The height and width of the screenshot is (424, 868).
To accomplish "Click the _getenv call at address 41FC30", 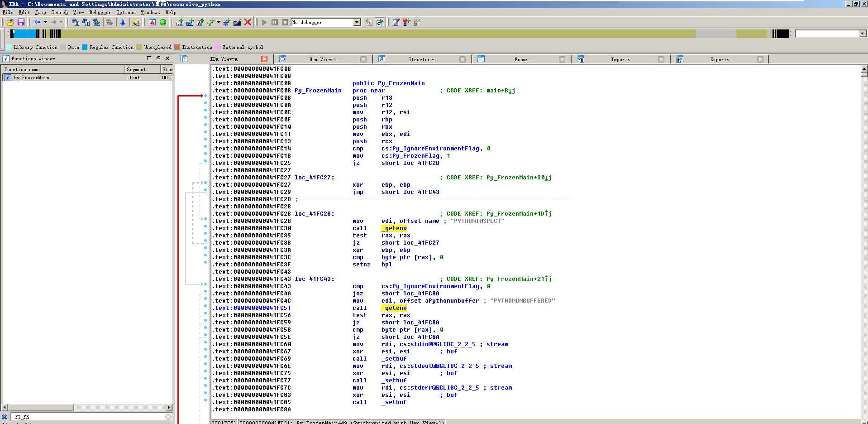I will click(x=394, y=228).
